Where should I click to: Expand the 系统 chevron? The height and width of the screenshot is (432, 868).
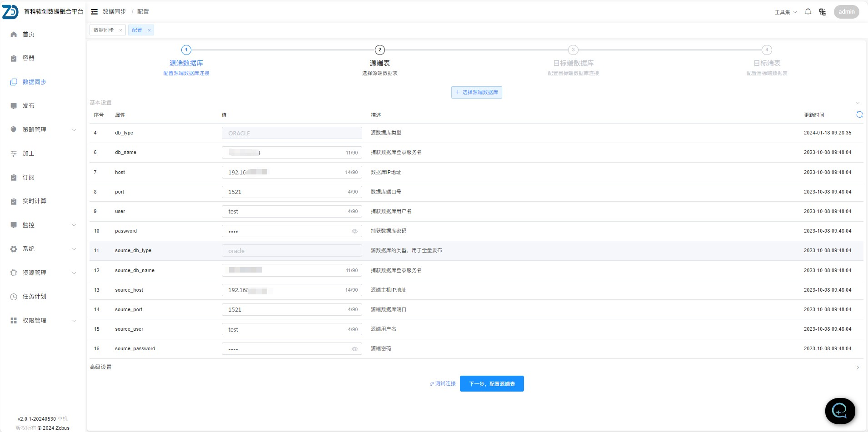[74, 249]
